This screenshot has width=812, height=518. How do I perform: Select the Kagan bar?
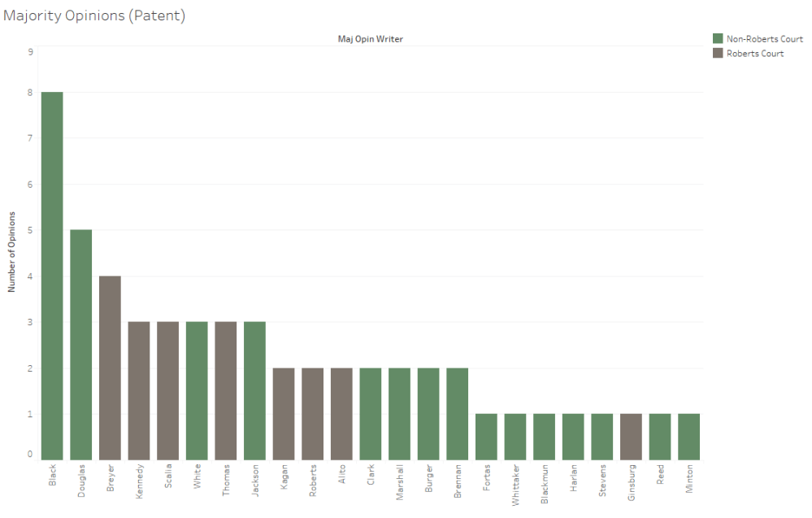[x=284, y=414]
